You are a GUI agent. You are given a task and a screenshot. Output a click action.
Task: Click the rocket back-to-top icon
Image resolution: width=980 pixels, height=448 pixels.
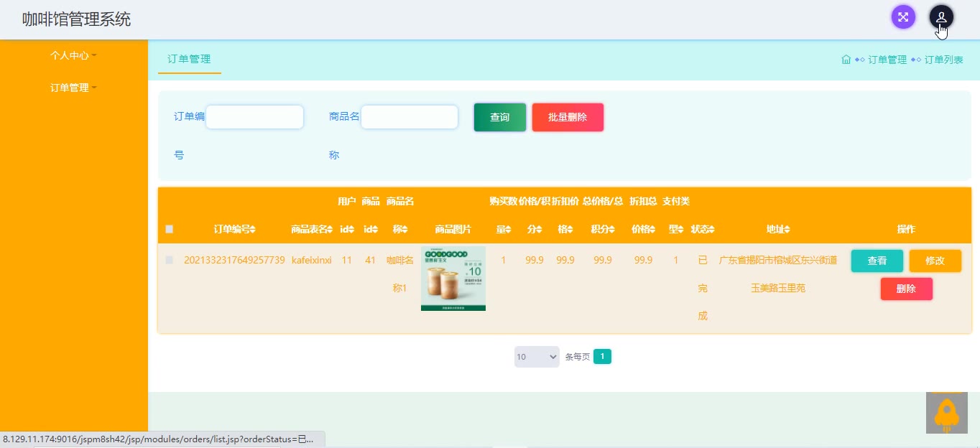946,413
